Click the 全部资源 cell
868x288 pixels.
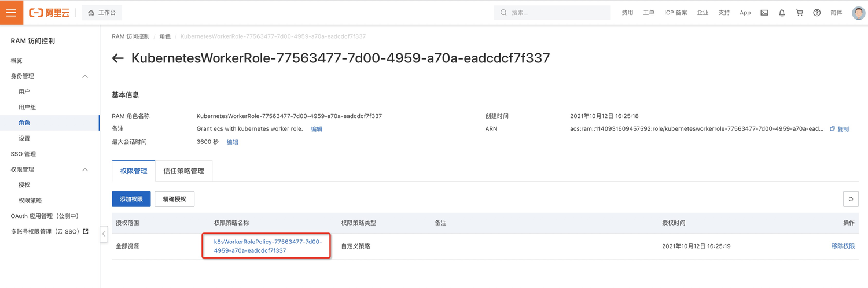coord(127,246)
